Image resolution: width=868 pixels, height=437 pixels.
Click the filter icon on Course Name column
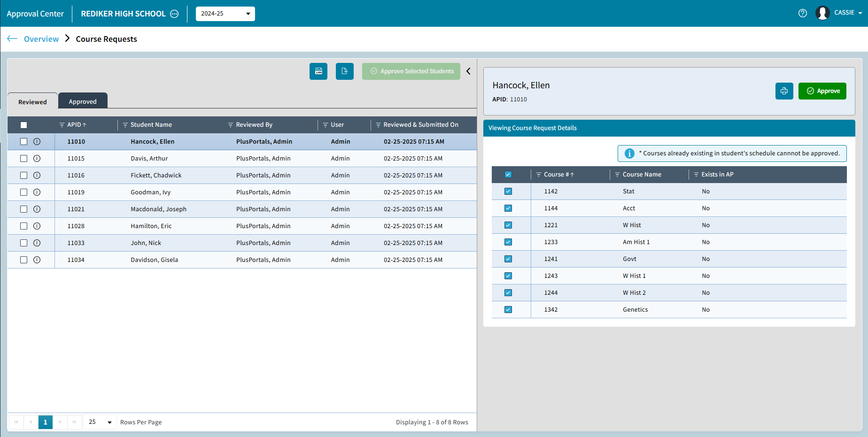click(618, 175)
